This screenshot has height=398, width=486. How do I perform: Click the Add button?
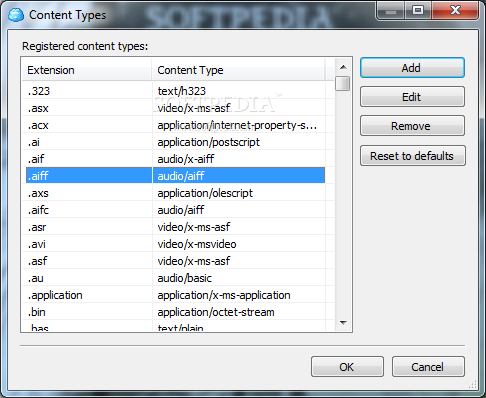pos(412,68)
